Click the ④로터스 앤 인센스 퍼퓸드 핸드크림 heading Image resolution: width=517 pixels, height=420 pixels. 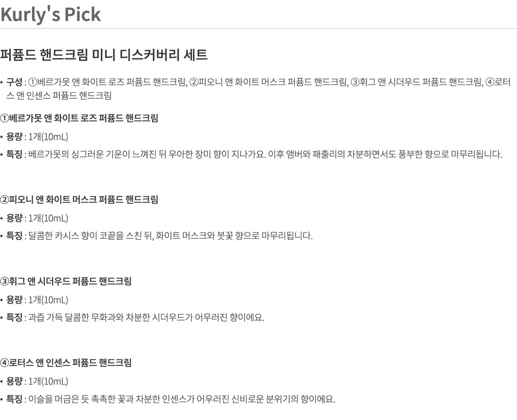pyautogui.click(x=66, y=363)
